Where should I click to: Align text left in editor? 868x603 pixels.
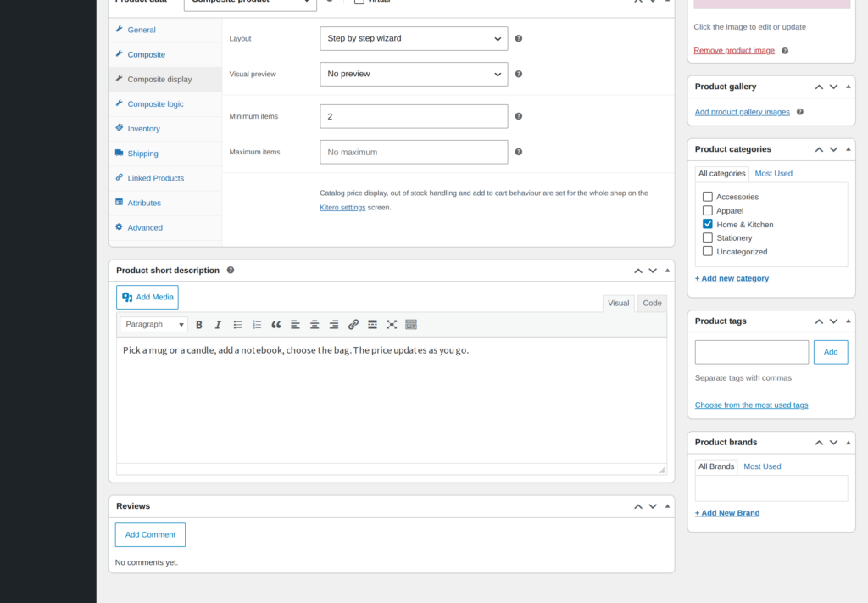click(x=295, y=325)
